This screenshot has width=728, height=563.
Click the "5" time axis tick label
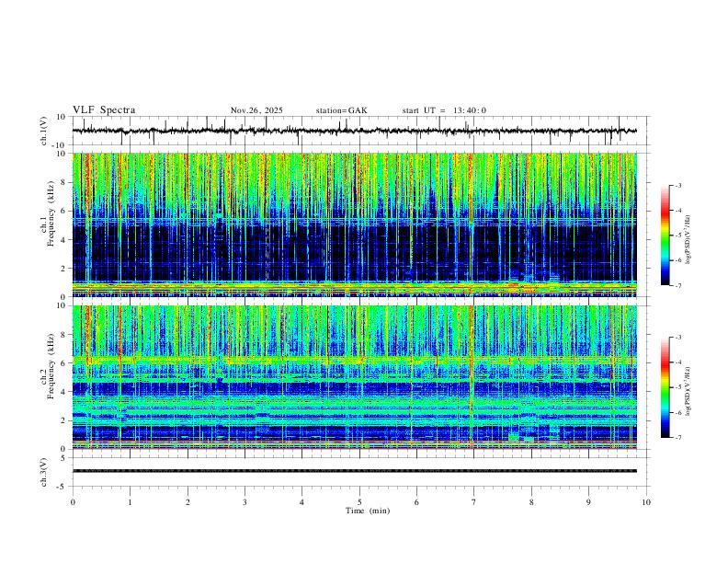tap(359, 502)
